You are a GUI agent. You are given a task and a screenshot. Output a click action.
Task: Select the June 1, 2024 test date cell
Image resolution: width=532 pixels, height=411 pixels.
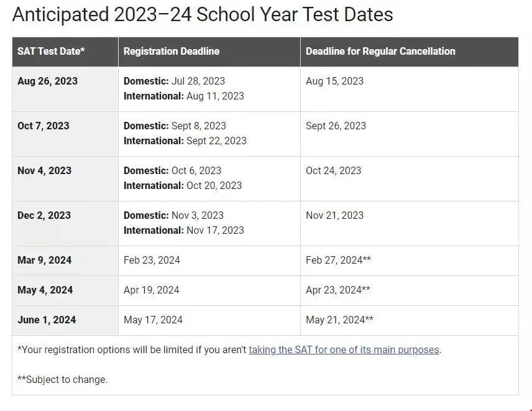[x=65, y=320]
